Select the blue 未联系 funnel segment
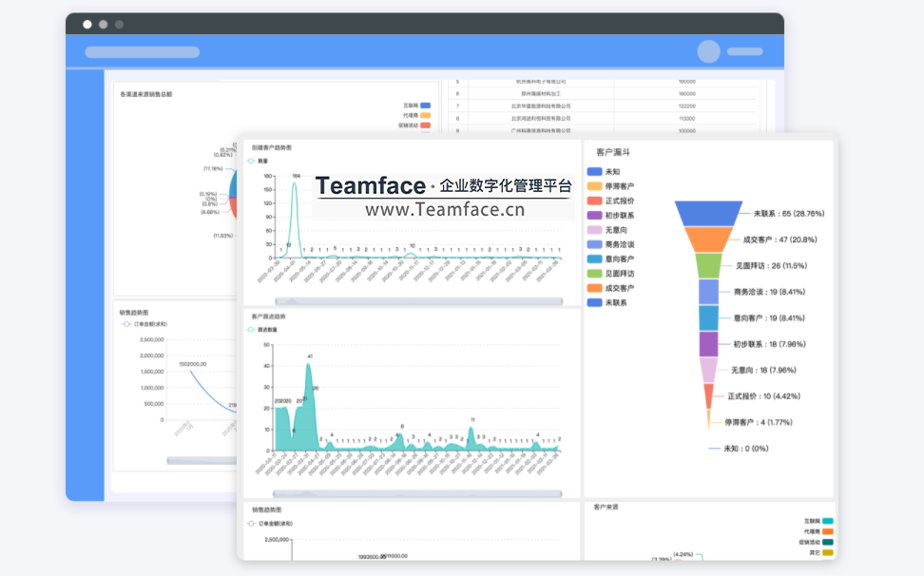This screenshot has width=924, height=576. click(x=708, y=214)
